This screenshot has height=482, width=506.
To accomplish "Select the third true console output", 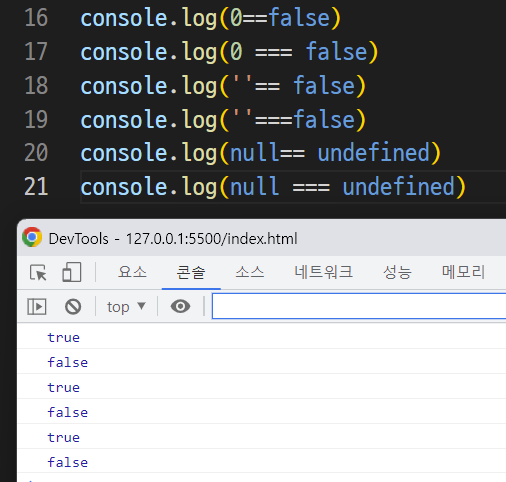I will [x=64, y=437].
